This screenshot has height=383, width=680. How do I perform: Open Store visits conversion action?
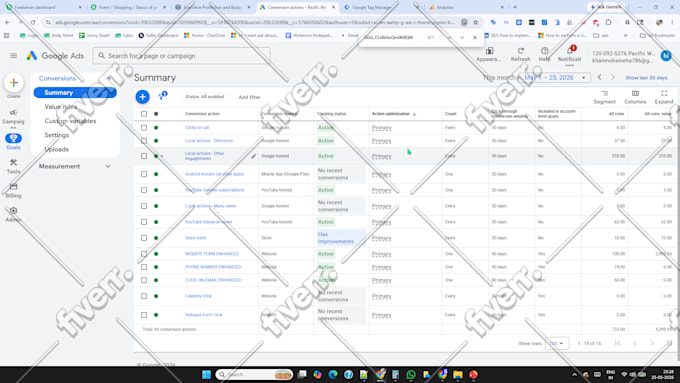195,238
